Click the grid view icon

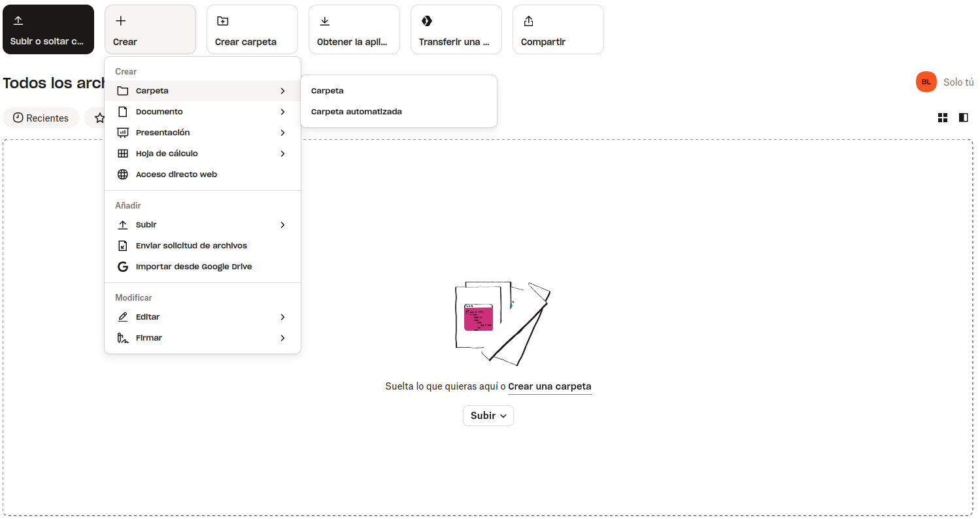(x=943, y=118)
